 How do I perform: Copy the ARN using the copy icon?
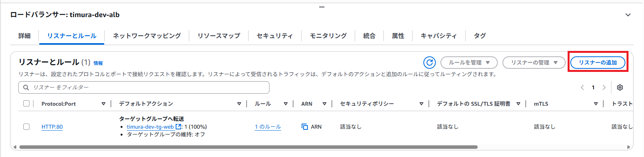[x=305, y=127]
